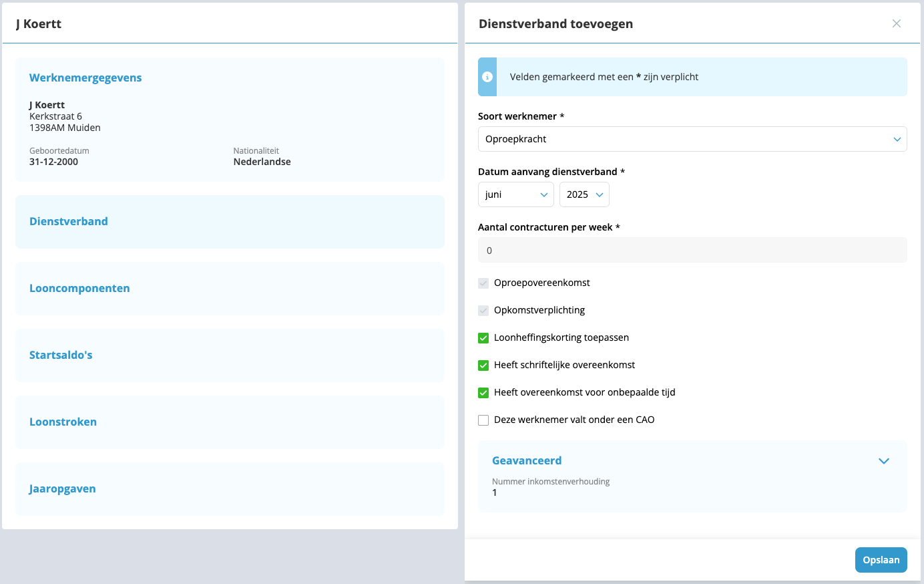Go to the Startsaldo's section
The image size is (924, 584).
point(61,355)
